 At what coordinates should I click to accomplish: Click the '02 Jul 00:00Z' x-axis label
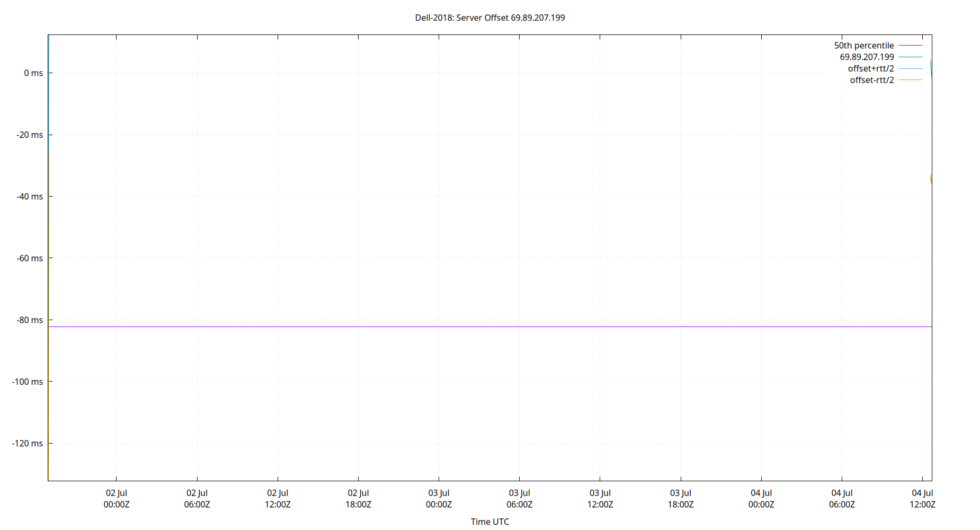pyautogui.click(x=117, y=499)
